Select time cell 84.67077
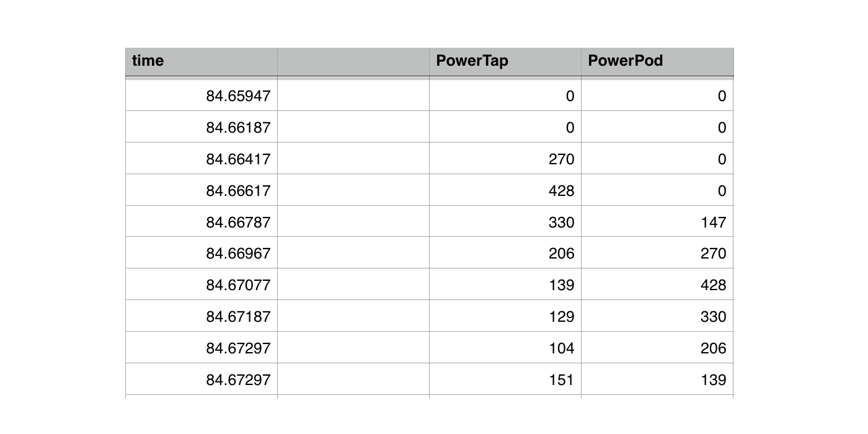Screen dimensions: 868x434 coord(201,285)
